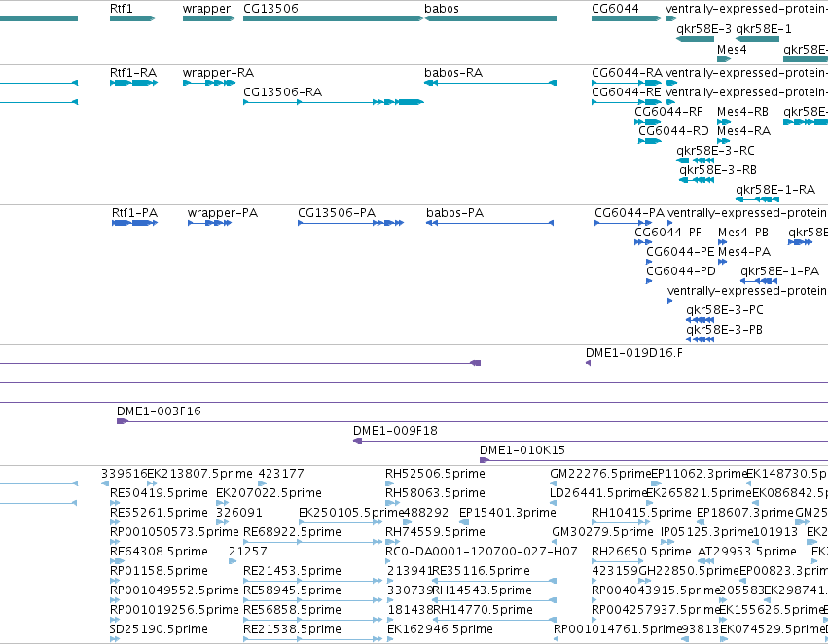The image size is (828, 644).
Task: Click the CG6044-PA protein label
Action: pos(630,213)
